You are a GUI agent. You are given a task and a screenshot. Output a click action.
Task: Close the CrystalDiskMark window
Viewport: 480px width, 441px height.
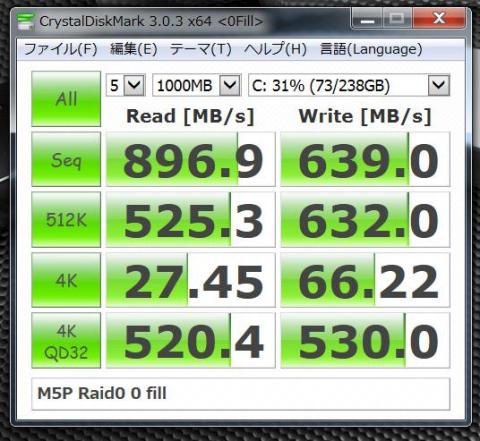pos(439,19)
